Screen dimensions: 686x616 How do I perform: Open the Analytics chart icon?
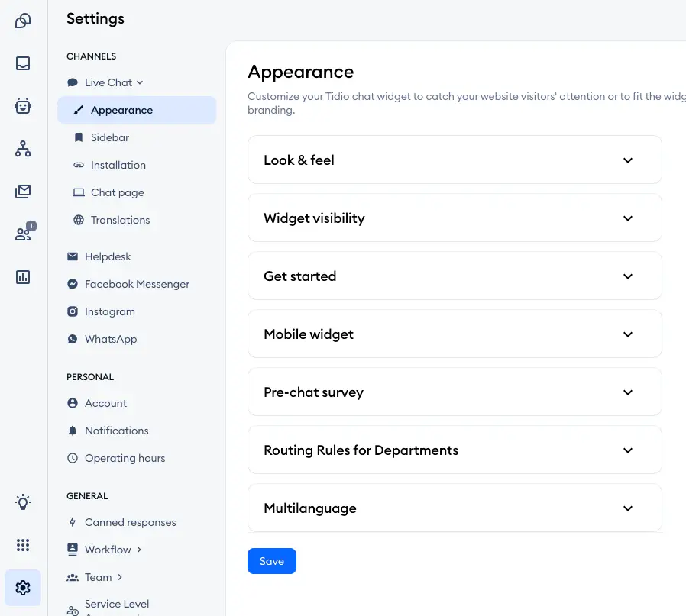click(23, 277)
